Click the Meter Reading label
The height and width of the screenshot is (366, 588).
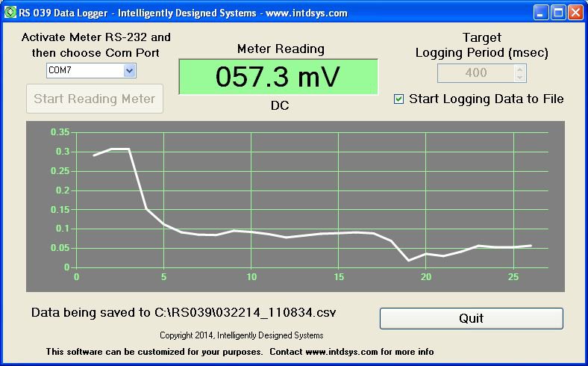[281, 49]
